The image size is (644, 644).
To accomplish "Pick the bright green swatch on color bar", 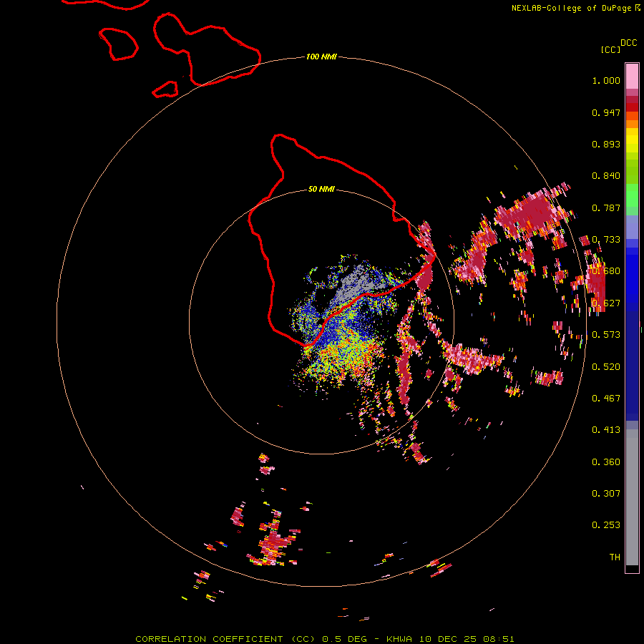I will pos(632,195).
